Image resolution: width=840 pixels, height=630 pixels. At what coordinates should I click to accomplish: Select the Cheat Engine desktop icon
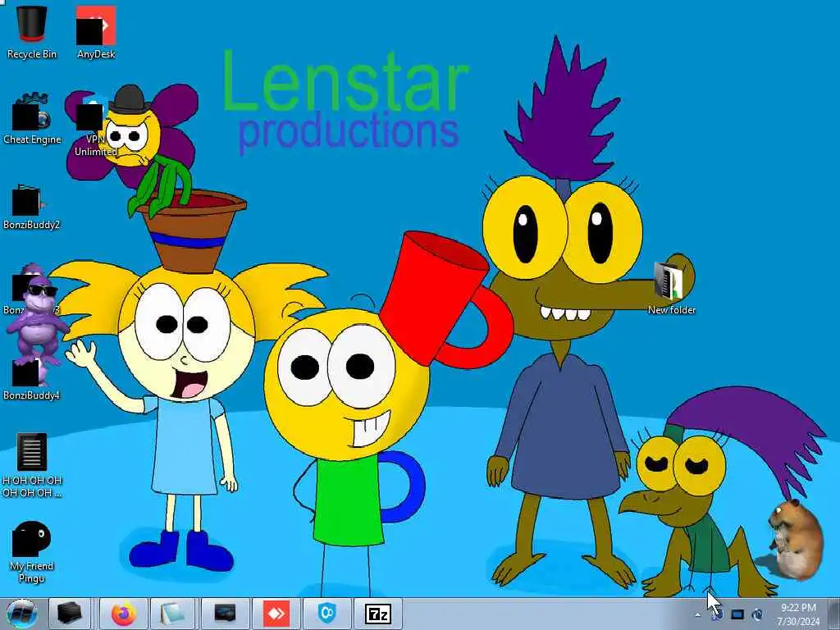click(x=32, y=119)
